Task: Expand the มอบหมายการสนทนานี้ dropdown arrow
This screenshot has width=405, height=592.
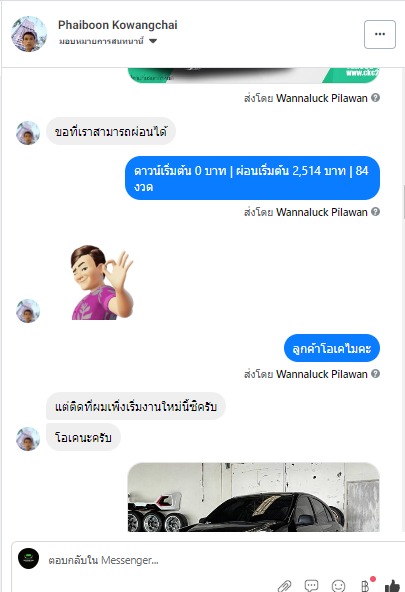Action: 153,41
